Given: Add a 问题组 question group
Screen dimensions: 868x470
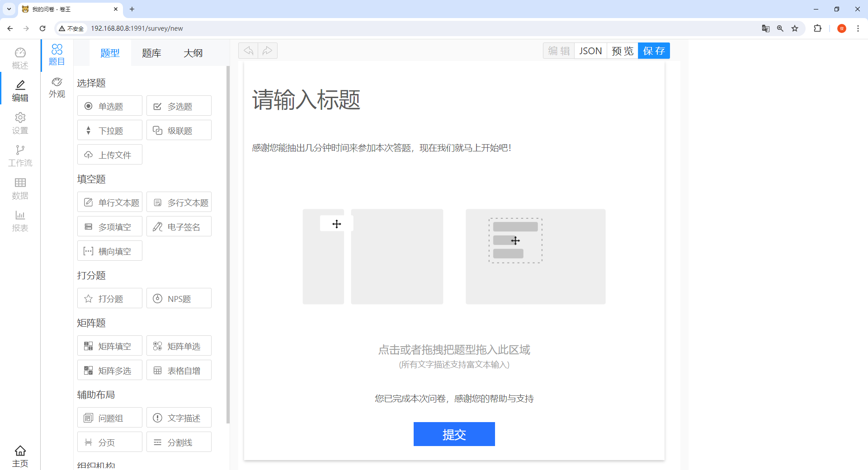Looking at the screenshot, I should point(110,418).
